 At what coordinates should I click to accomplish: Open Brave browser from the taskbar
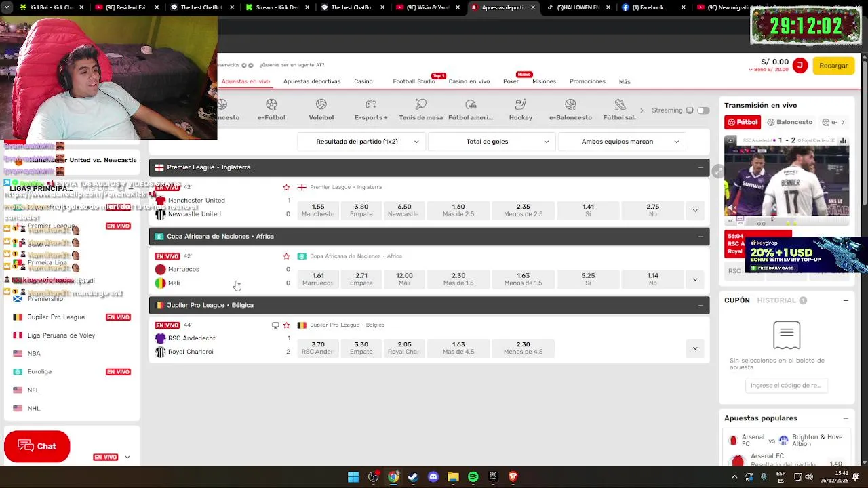tap(513, 476)
